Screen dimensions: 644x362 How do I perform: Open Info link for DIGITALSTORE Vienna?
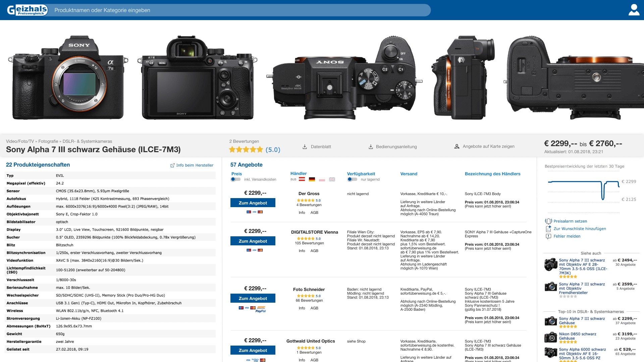(302, 251)
